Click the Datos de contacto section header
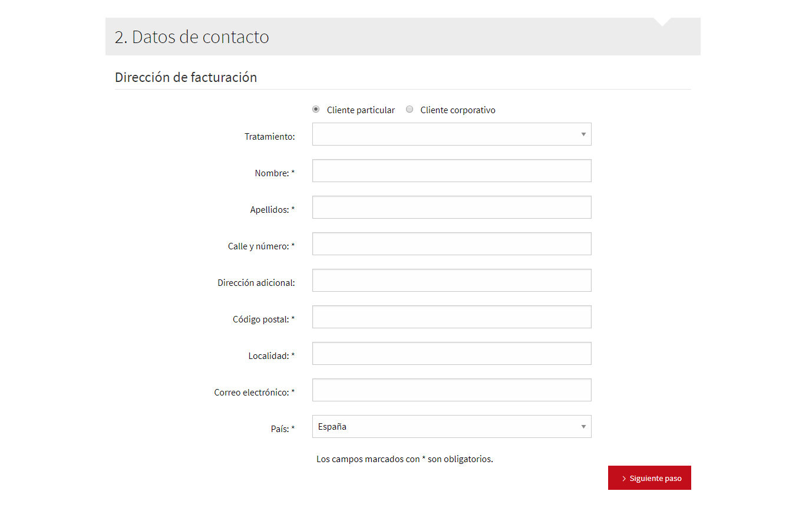 coord(192,37)
